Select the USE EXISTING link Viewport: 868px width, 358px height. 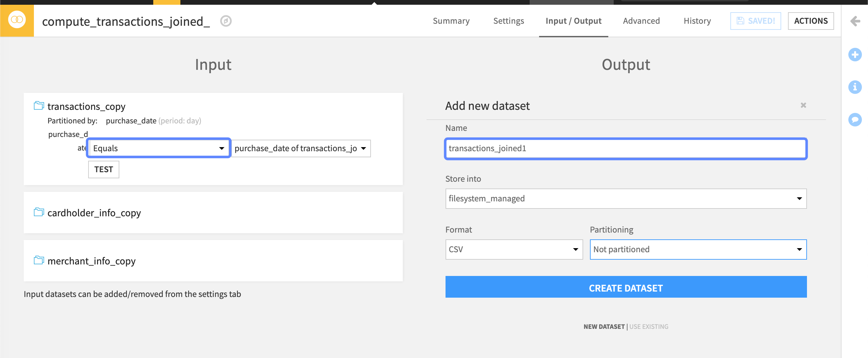[649, 326]
